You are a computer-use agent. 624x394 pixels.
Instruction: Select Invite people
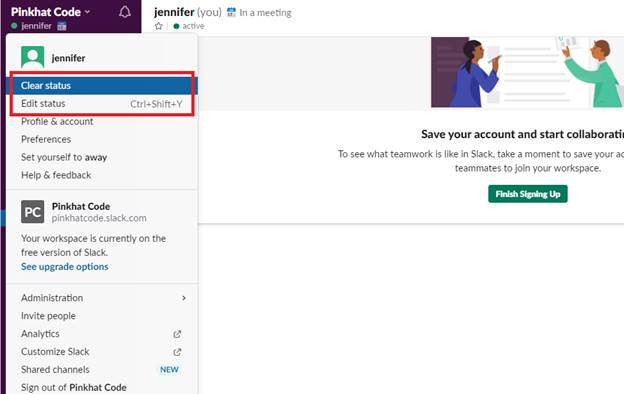click(x=102, y=316)
